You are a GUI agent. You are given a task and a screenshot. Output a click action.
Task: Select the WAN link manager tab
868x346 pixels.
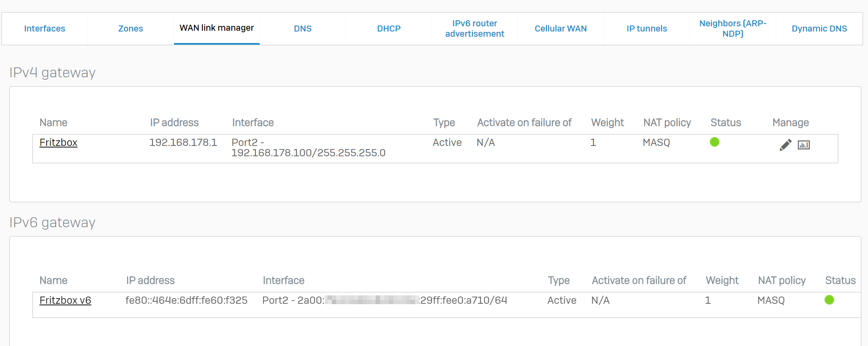coord(216,28)
